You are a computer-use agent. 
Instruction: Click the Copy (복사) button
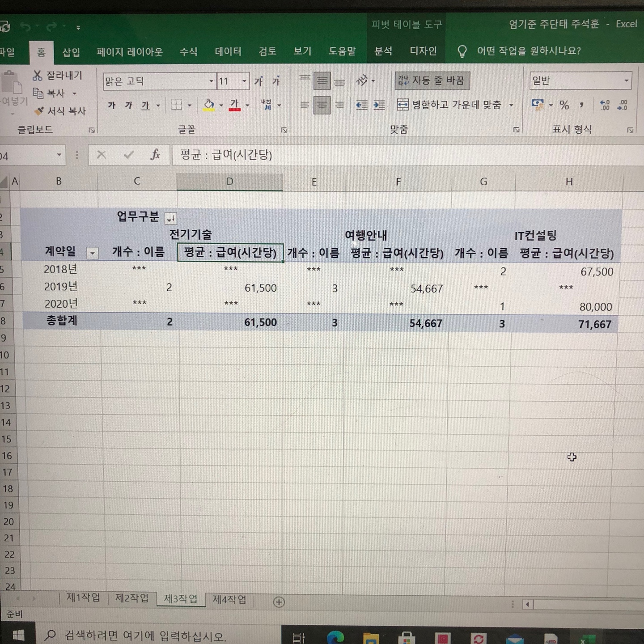click(x=50, y=93)
